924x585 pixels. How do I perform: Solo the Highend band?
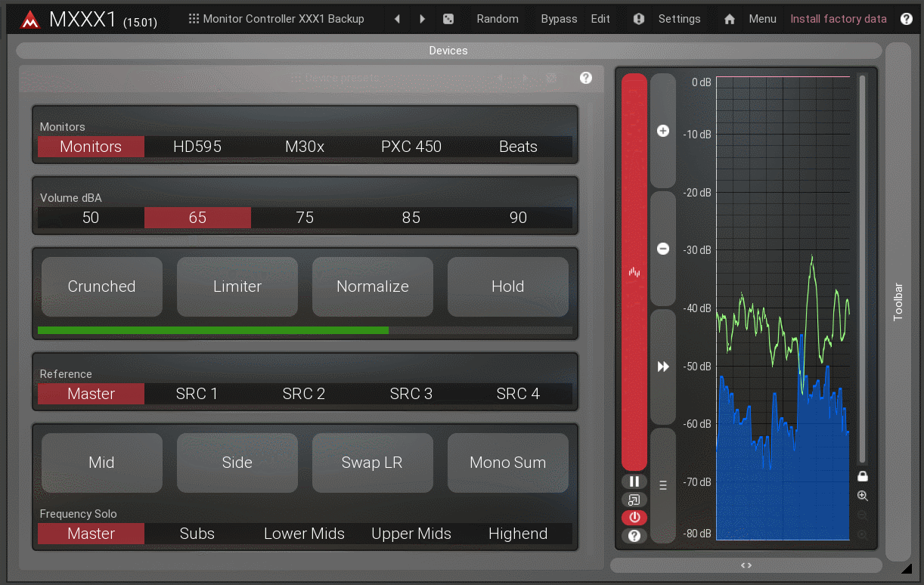click(518, 534)
